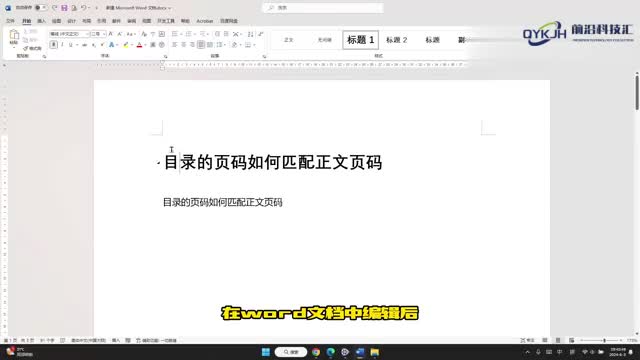The image size is (640, 360).
Task: Switch to Print Layout view in status bar
Action: coord(558,340)
